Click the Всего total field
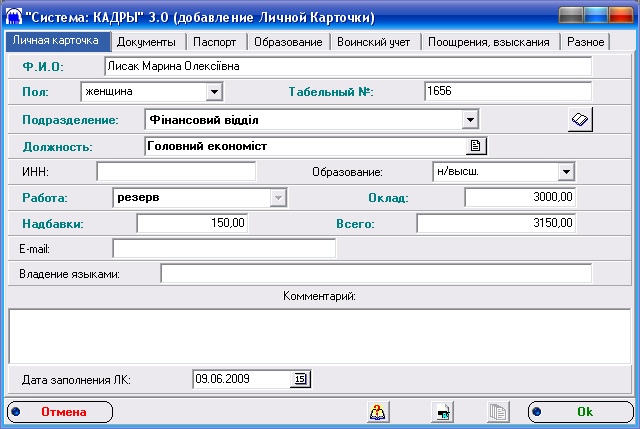 496,223
